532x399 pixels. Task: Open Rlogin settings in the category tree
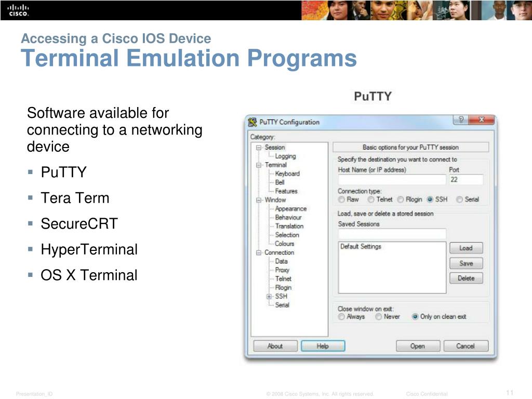click(283, 288)
